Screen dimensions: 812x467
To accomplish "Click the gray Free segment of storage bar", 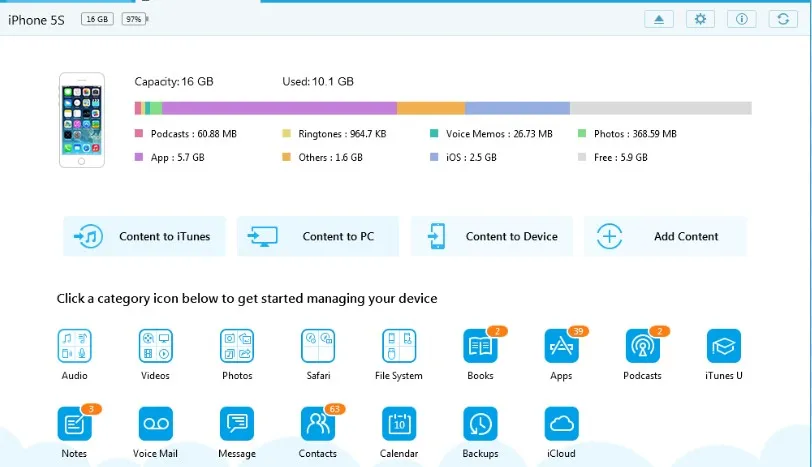I will 661,108.
